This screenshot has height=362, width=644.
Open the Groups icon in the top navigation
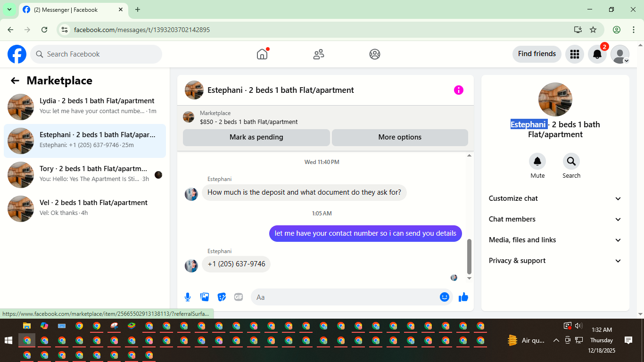pyautogui.click(x=375, y=54)
